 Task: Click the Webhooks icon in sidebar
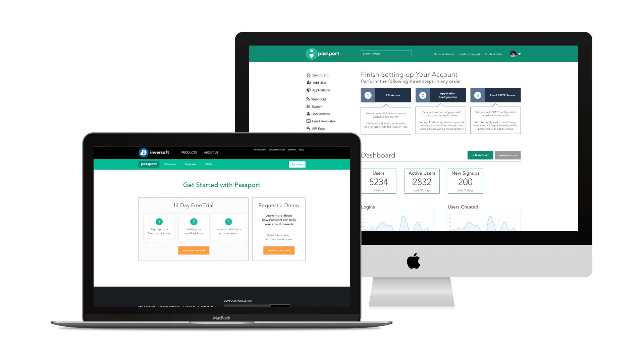tap(308, 99)
